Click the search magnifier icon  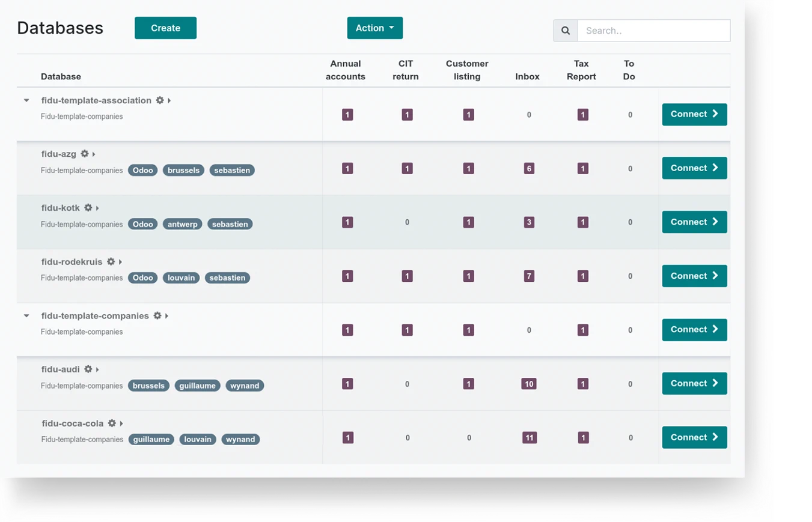(566, 31)
